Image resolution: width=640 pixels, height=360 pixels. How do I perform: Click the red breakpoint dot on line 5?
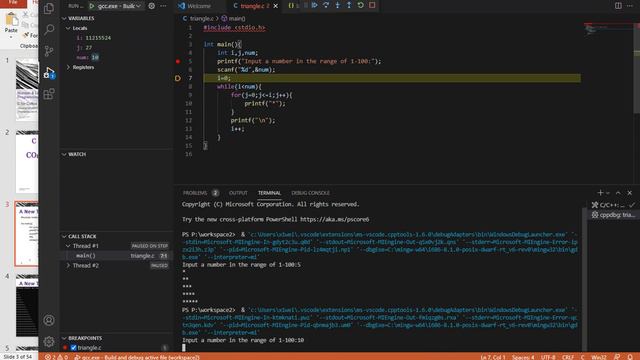pyautogui.click(x=178, y=61)
